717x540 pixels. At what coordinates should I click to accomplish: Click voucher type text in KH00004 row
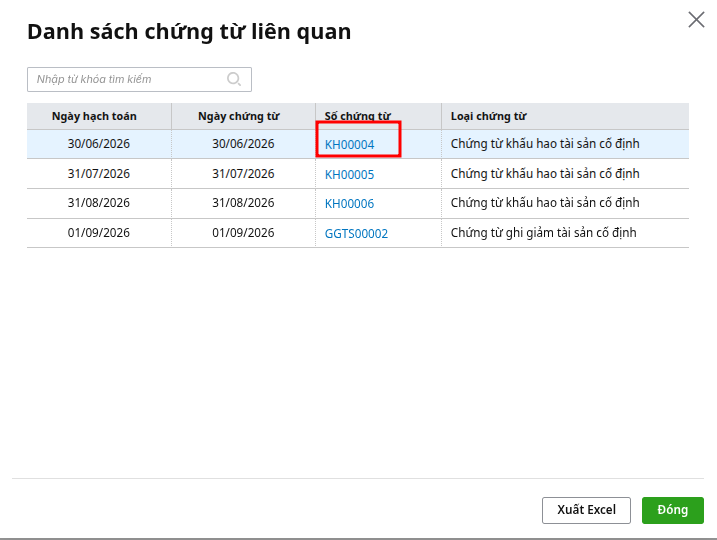545,144
